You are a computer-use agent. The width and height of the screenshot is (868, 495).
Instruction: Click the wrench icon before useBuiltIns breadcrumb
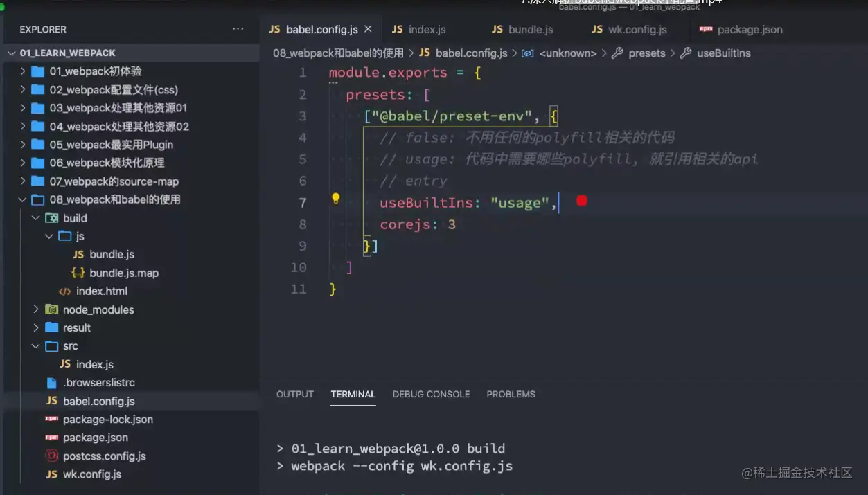686,53
